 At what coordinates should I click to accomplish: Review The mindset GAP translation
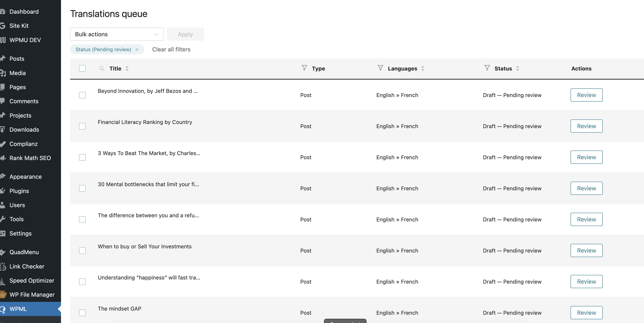tap(587, 313)
